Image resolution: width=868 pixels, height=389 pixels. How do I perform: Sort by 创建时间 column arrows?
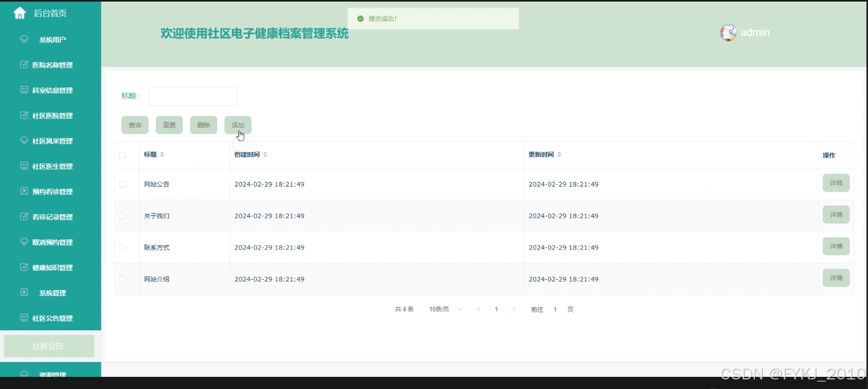pyautogui.click(x=265, y=154)
